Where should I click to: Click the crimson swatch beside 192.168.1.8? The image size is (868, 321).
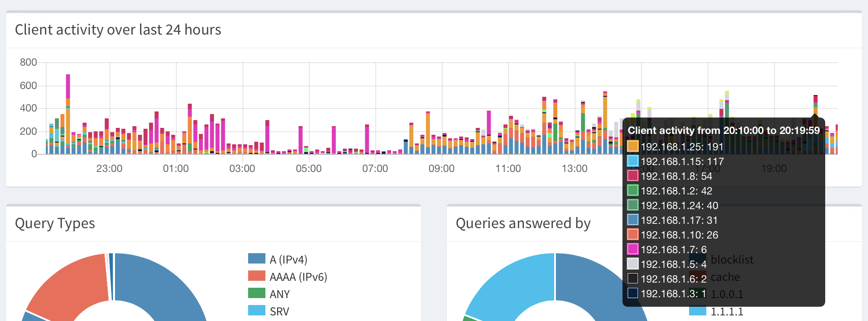(633, 175)
